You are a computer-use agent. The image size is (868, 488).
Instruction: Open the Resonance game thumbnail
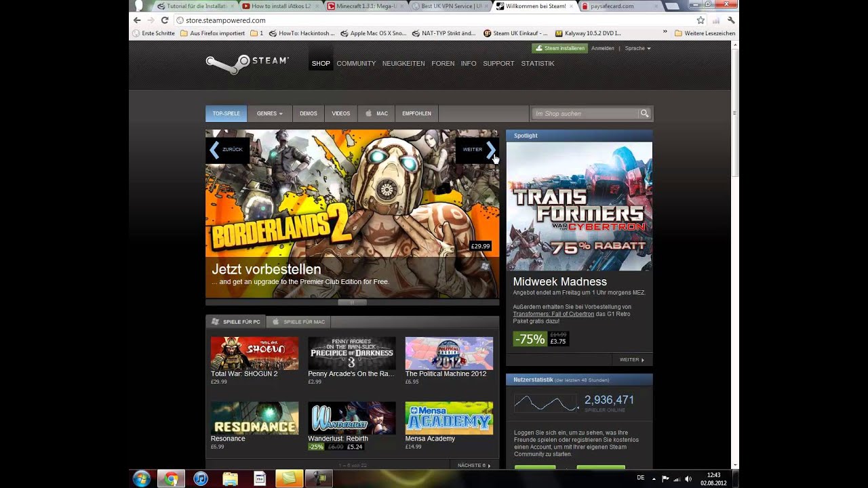click(254, 418)
